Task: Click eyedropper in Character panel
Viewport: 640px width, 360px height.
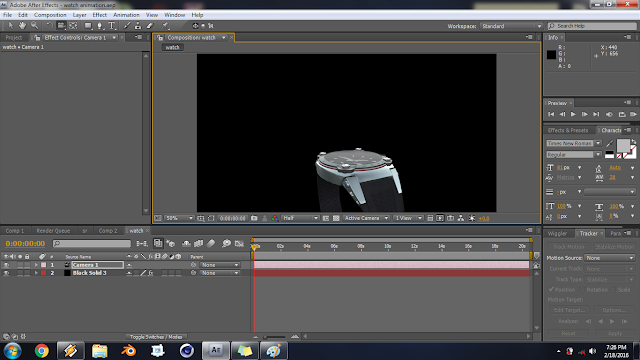Action: [609, 143]
